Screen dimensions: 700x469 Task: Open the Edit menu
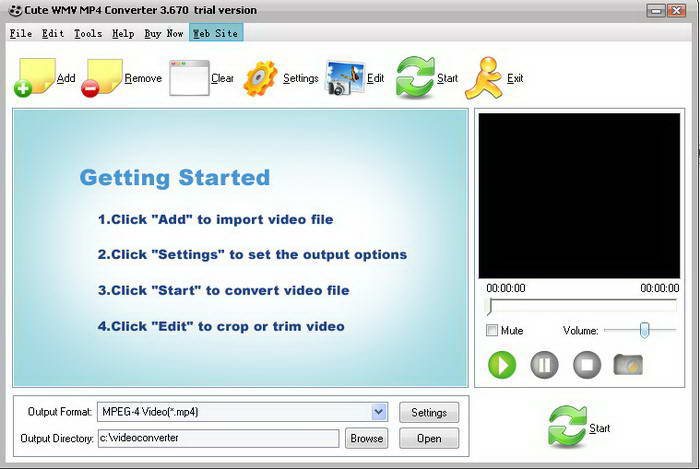[53, 33]
